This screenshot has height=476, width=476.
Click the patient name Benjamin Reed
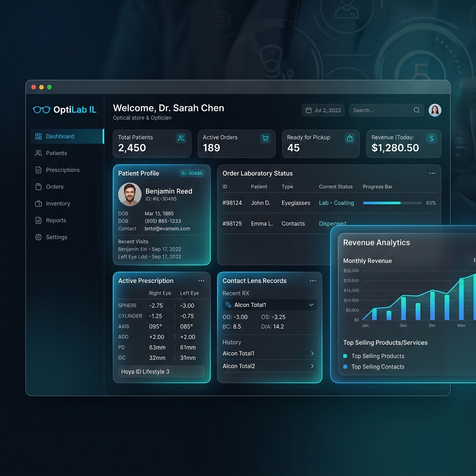pyautogui.click(x=169, y=191)
